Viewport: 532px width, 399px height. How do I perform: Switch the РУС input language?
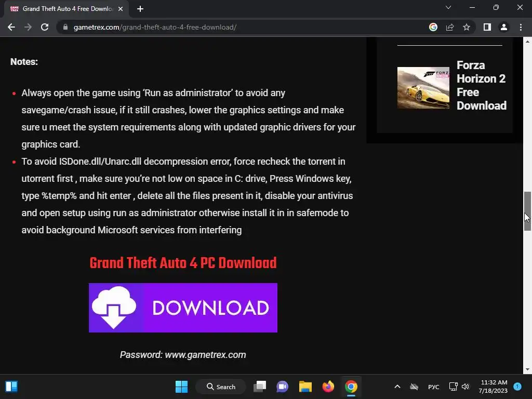(434, 387)
